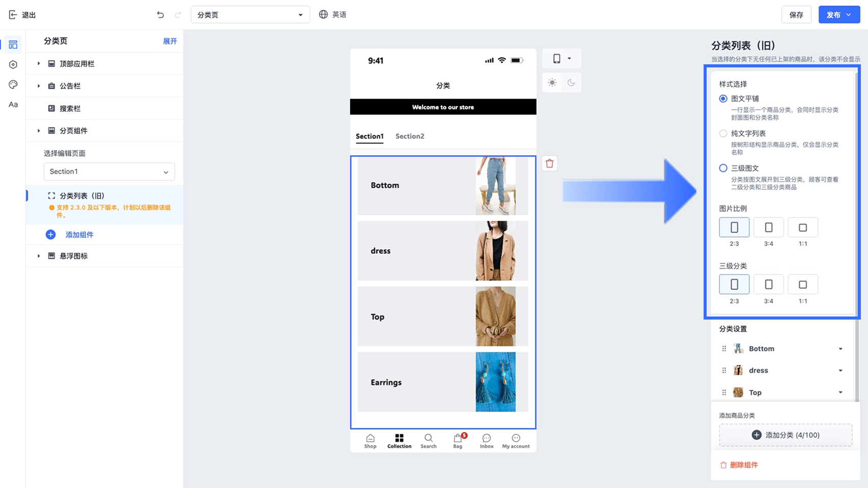Choose 1:1 under 三级分类
This screenshot has width=868, height=488.
(x=803, y=284)
